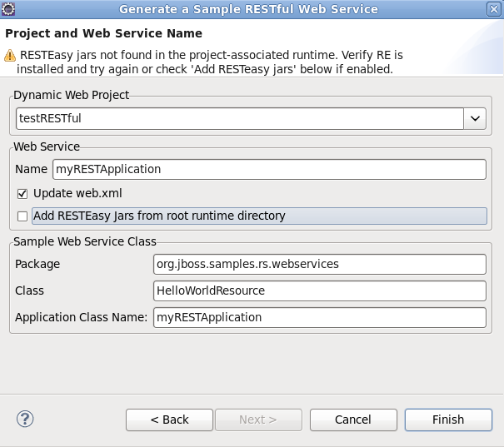This screenshot has width=504, height=447.
Task: Click the Dynamic Web Project group label
Action: 71,95
